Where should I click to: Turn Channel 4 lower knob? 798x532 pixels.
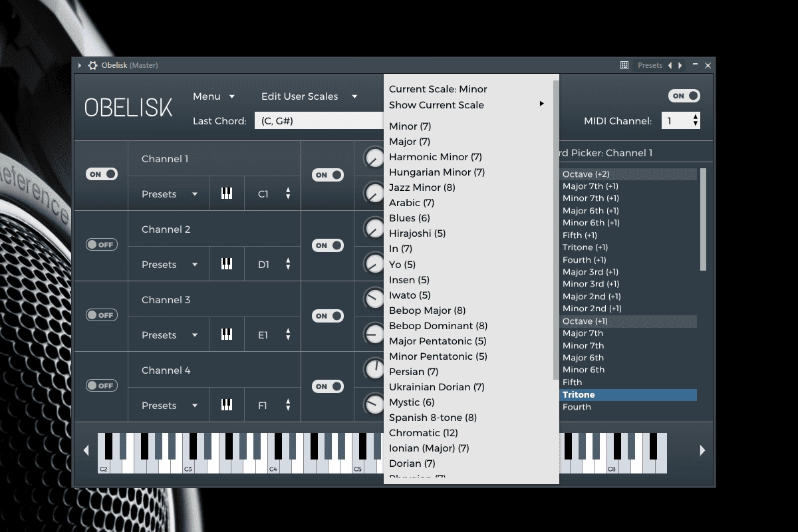(x=374, y=404)
